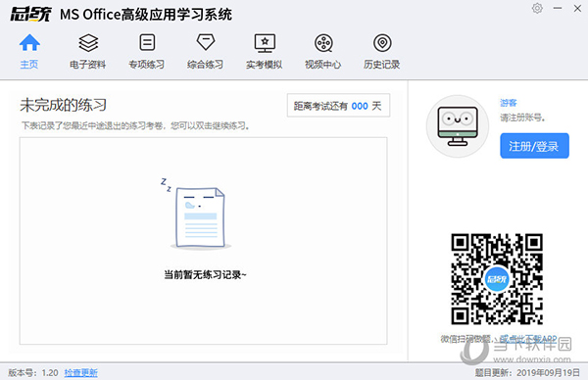This screenshot has height=380, width=588.
Task: Switch to the 主页 tab label
Action: [x=29, y=65]
